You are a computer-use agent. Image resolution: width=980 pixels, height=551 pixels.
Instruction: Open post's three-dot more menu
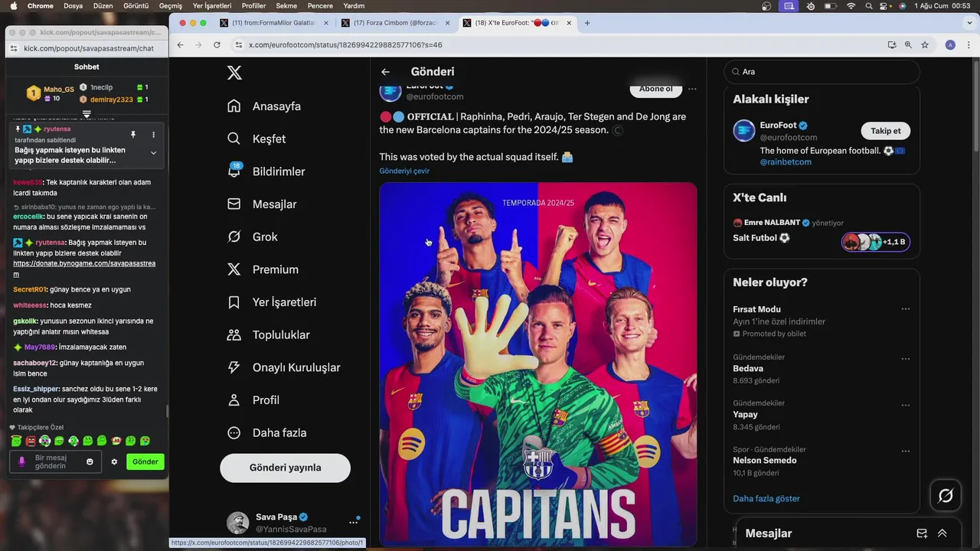tap(692, 89)
